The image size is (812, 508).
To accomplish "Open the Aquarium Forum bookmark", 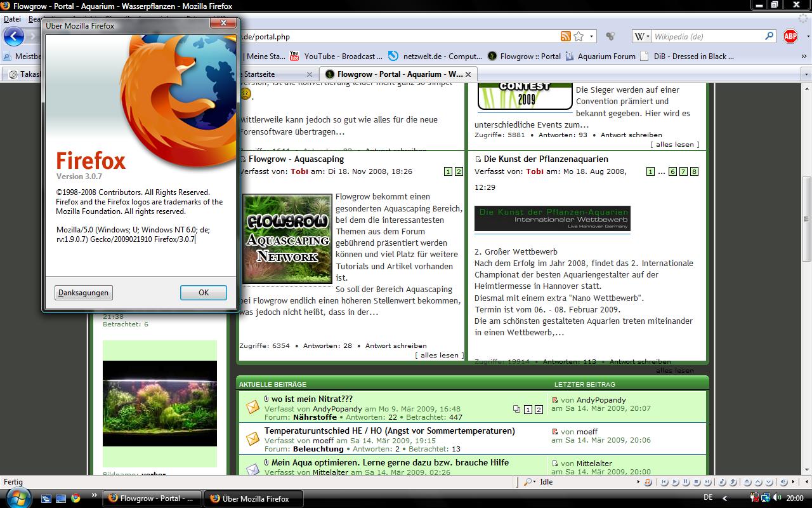I will coord(601,56).
